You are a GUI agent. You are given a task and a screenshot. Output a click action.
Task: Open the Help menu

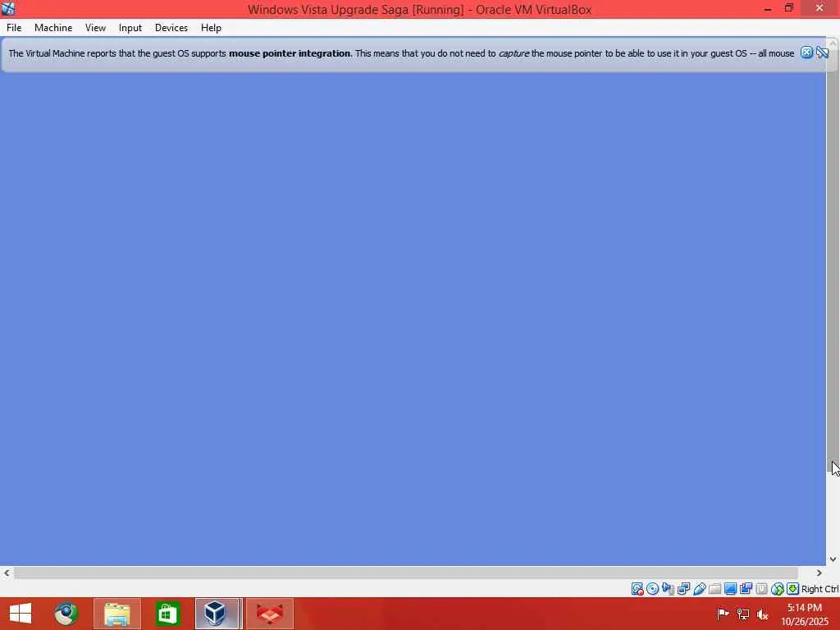211,28
